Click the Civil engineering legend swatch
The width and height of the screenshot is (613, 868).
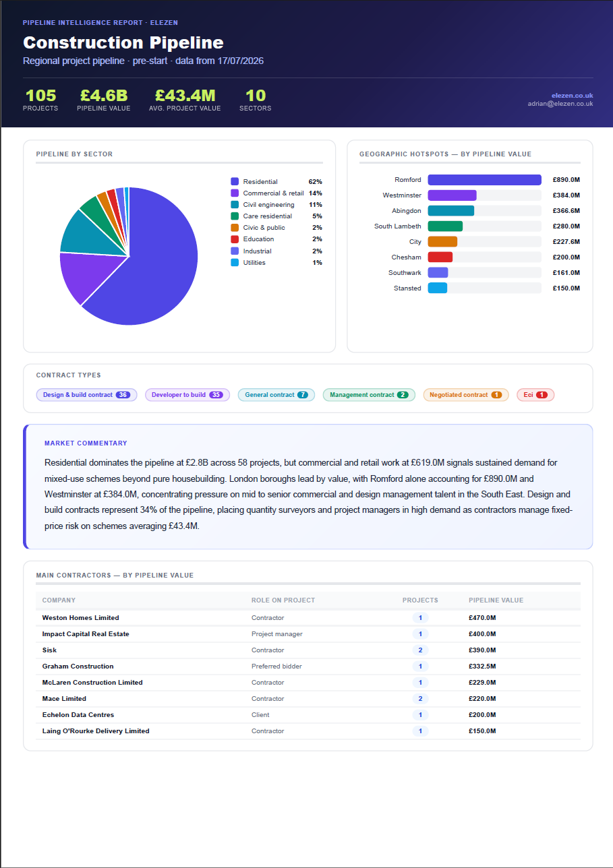235,204
